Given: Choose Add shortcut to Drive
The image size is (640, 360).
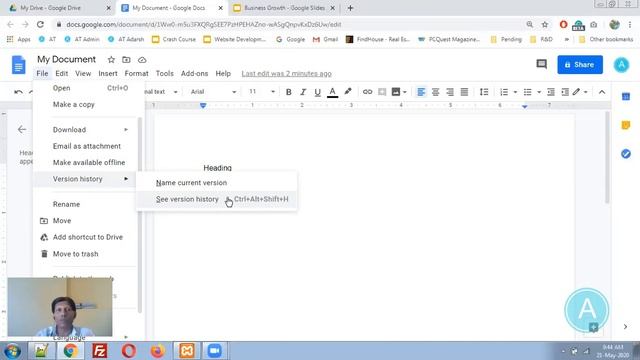Looking at the screenshot, I should pos(87,237).
